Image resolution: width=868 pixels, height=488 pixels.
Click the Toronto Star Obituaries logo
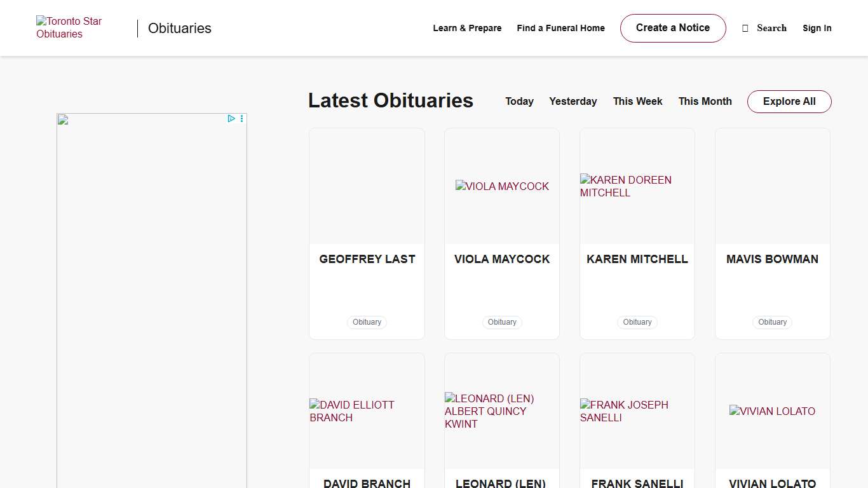(x=69, y=28)
